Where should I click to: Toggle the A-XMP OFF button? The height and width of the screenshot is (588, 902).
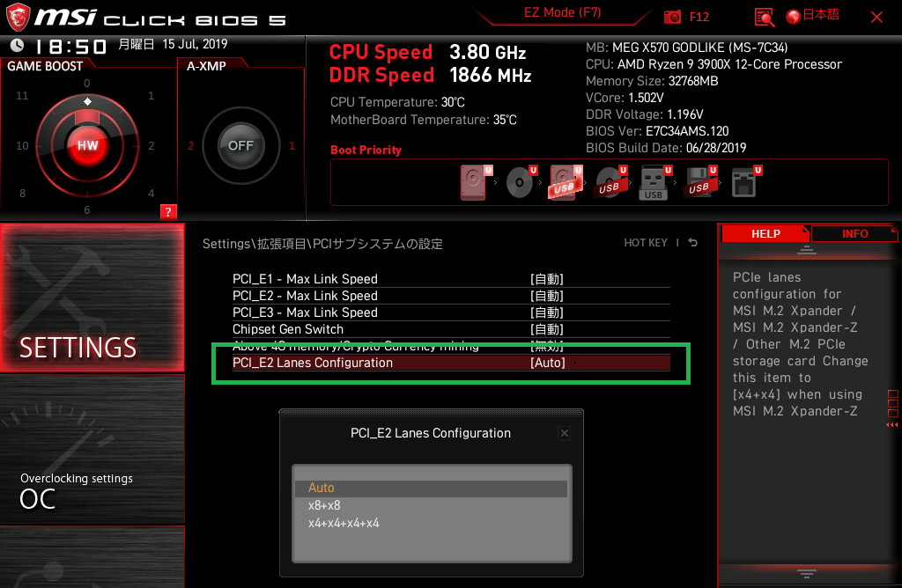240,145
